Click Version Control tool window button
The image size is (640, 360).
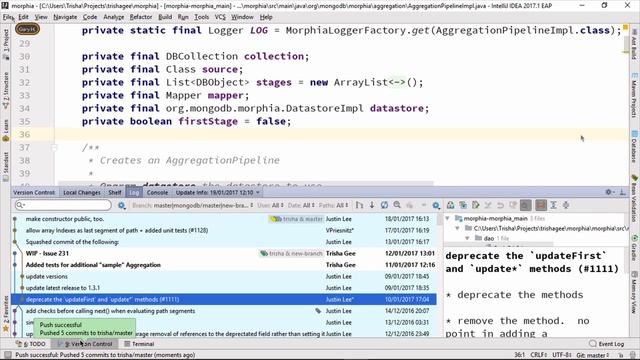tap(85, 344)
